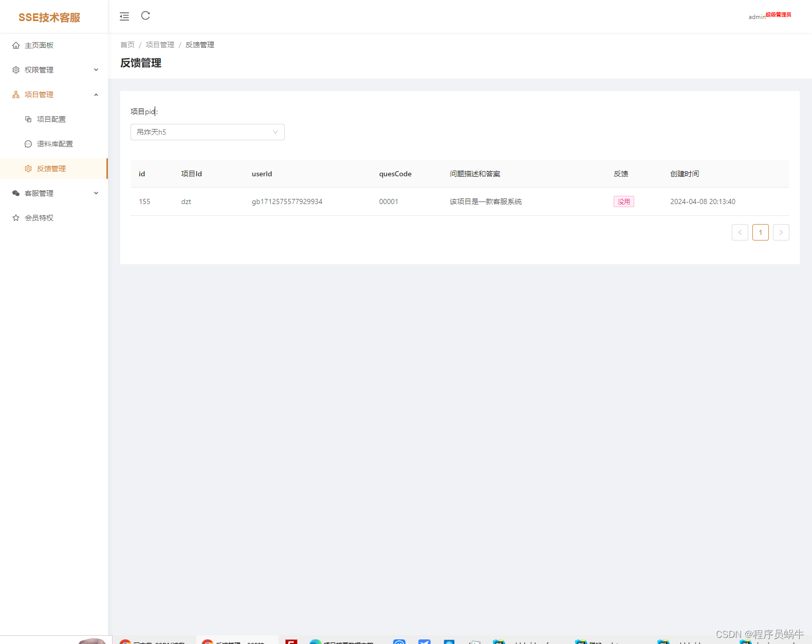The height and width of the screenshot is (644, 812).
Task: Open the 会员特权 menu item
Action: click(54, 218)
